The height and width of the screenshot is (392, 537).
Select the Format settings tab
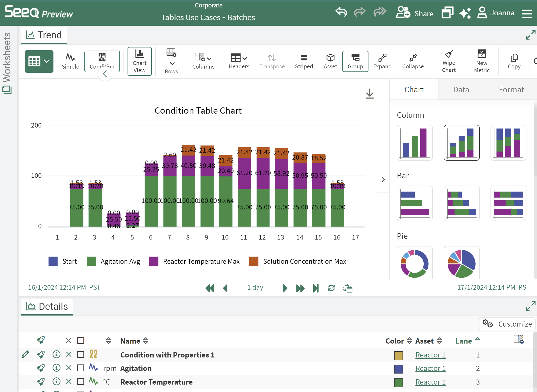pos(511,90)
